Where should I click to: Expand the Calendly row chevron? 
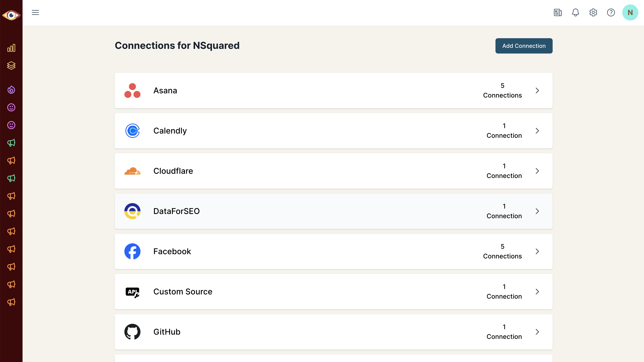pyautogui.click(x=537, y=131)
